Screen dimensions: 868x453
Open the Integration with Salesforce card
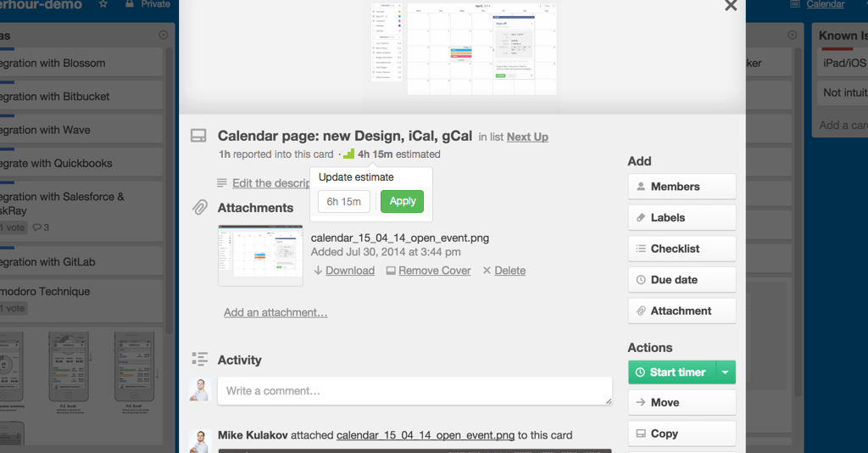tap(81, 211)
